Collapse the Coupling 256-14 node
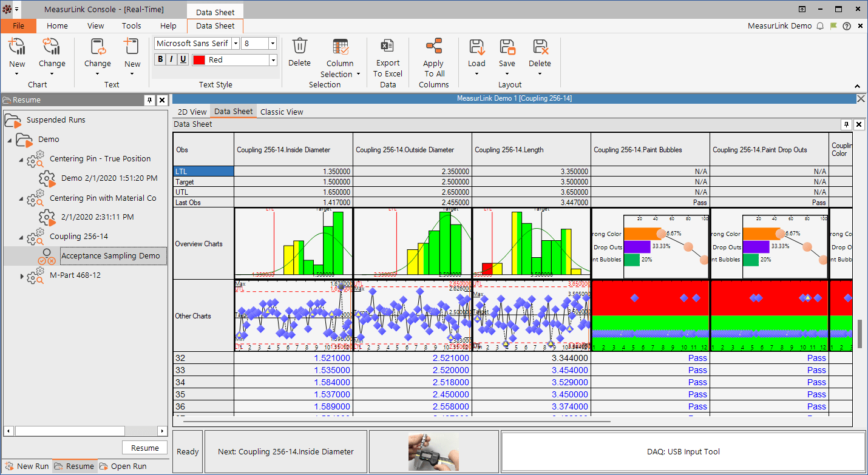The image size is (868, 475). [21, 237]
